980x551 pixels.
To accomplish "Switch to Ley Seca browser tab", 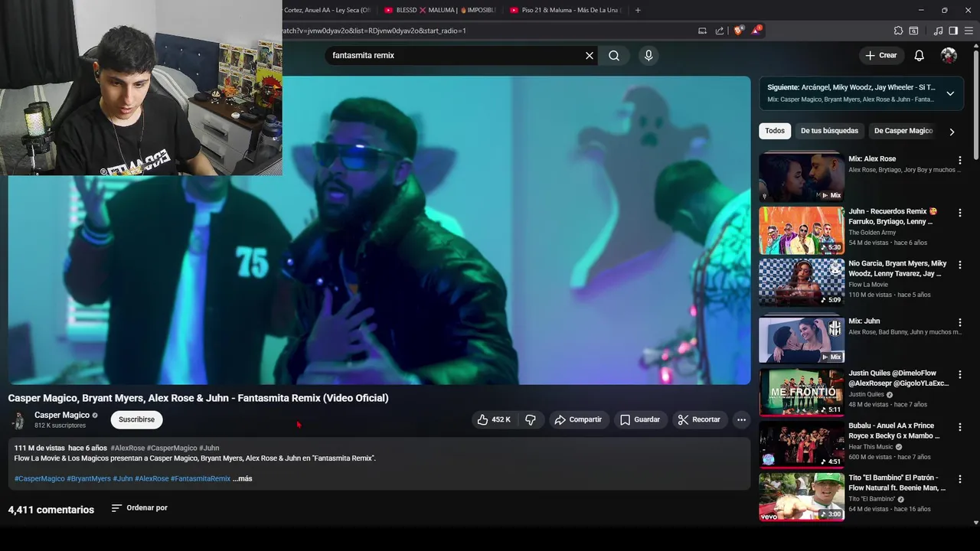I will (x=328, y=10).
